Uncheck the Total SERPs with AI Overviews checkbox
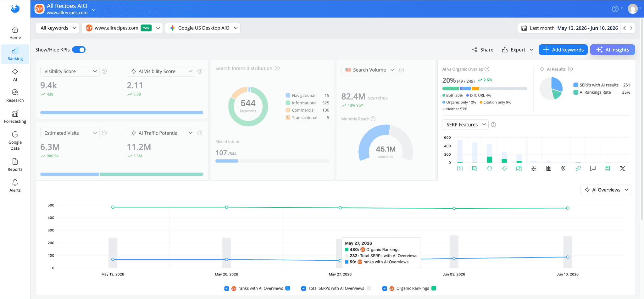 [x=303, y=288]
